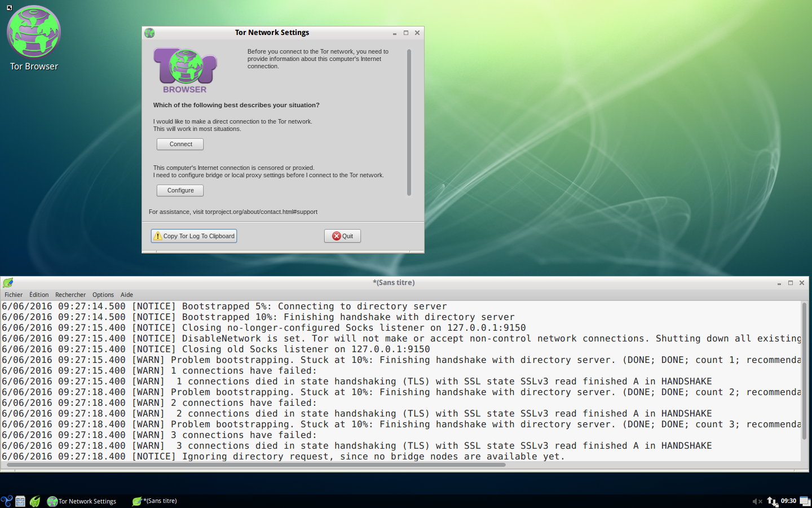Click the editor's horizontal scrollbar
The height and width of the screenshot is (508, 812).
coord(256,465)
